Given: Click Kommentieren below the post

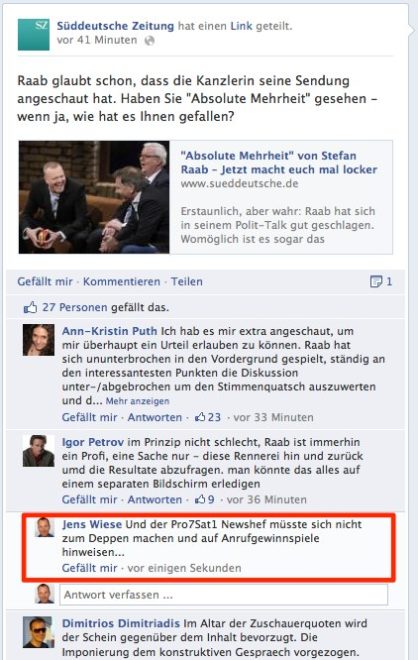Looking at the screenshot, I should click(x=122, y=282).
